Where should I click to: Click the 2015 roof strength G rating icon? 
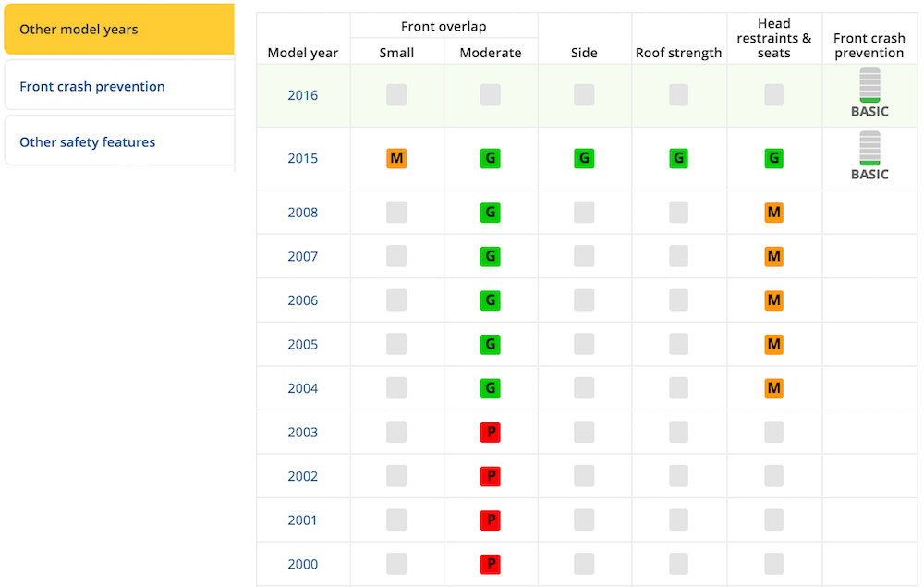coord(678,158)
